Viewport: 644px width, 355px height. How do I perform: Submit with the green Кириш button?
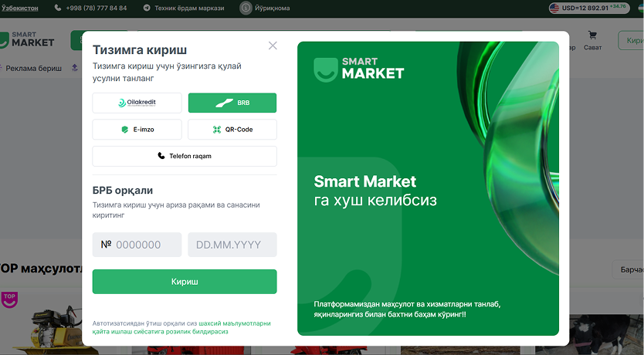pyautogui.click(x=185, y=282)
